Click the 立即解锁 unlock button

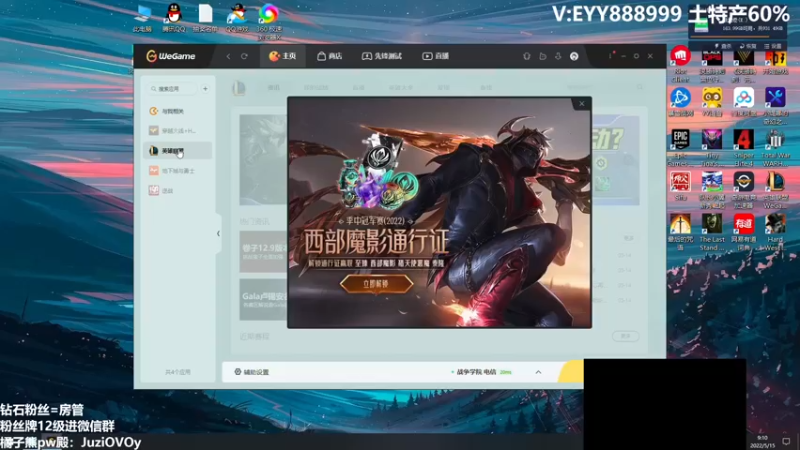point(377,284)
